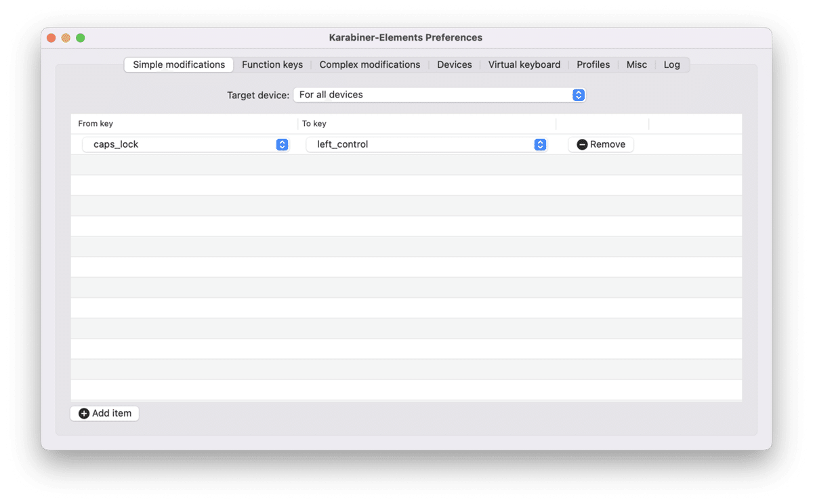813x504 pixels.
Task: Click the plus icon on Add item
Action: click(84, 413)
